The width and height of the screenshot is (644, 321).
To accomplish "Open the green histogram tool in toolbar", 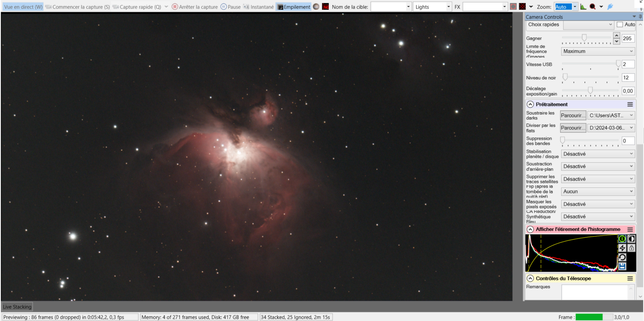I will tap(583, 7).
